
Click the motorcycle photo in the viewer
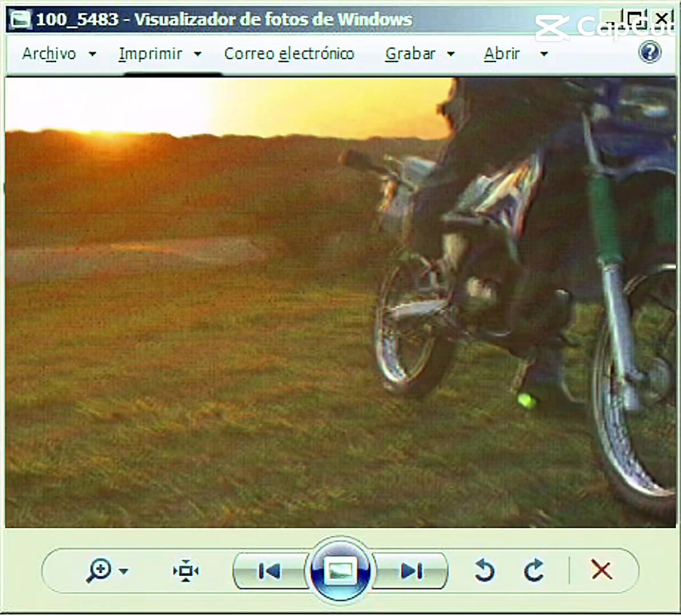tap(340, 303)
